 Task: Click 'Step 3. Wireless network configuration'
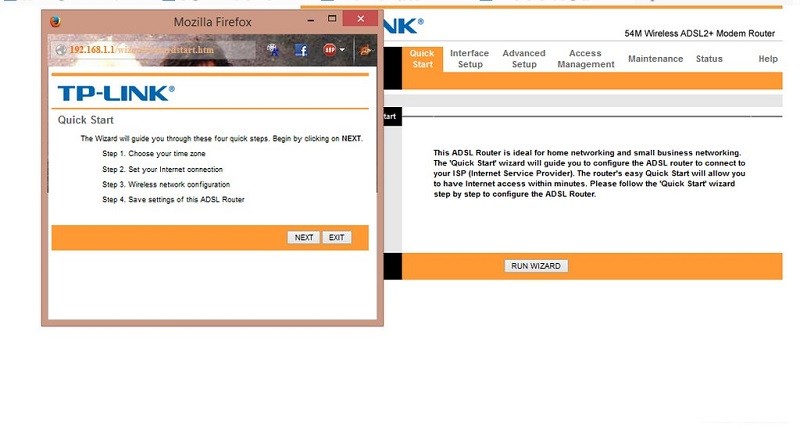[166, 185]
